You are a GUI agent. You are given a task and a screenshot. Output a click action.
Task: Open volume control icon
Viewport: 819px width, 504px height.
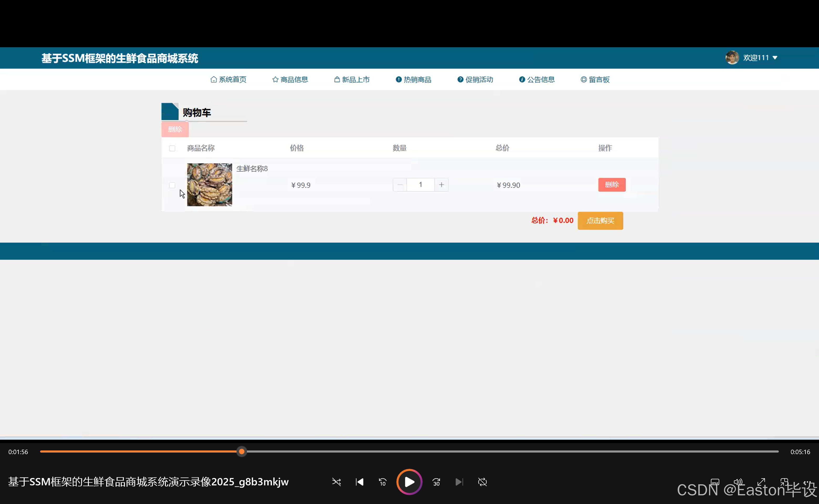point(738,482)
